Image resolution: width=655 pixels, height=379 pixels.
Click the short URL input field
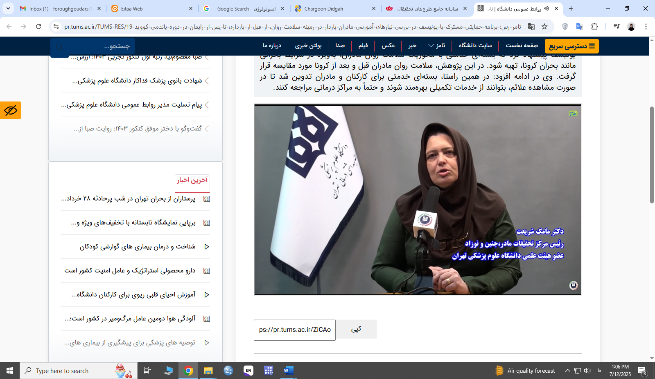coord(294,330)
